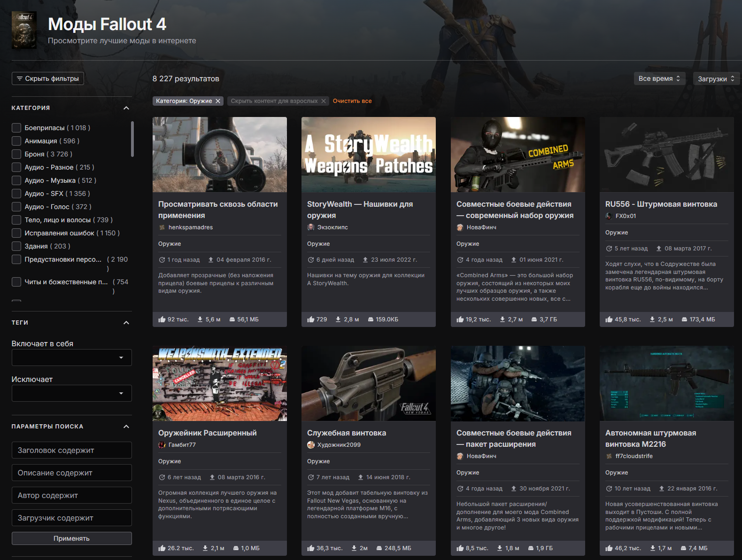The width and height of the screenshot is (742, 560).
Task: Click the 'Загрузчик содержит' input field
Action: click(x=72, y=518)
